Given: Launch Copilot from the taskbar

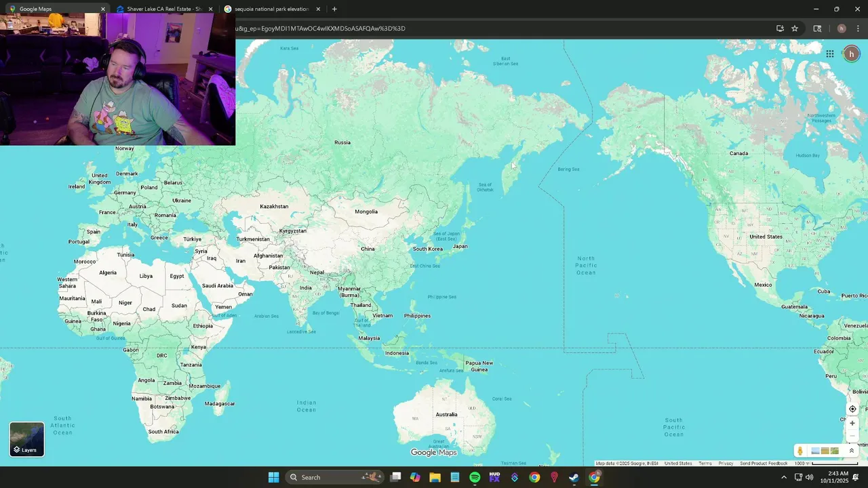Looking at the screenshot, I should coord(415,477).
